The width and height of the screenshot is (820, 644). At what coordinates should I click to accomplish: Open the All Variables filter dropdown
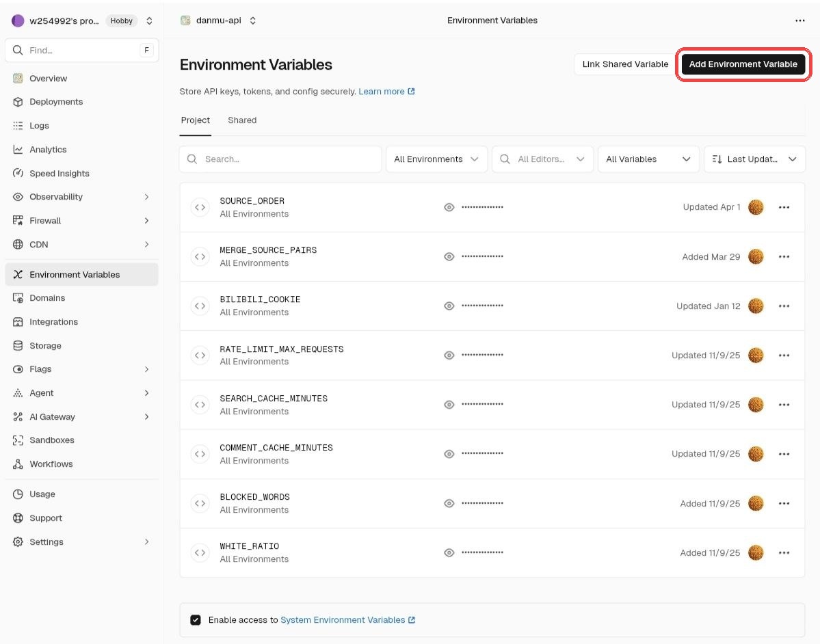point(648,159)
